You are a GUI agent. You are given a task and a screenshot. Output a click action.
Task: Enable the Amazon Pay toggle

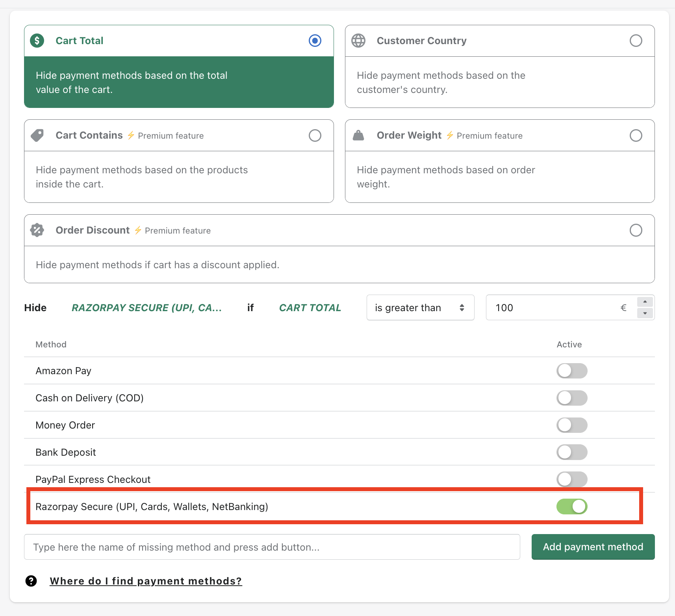coord(572,371)
